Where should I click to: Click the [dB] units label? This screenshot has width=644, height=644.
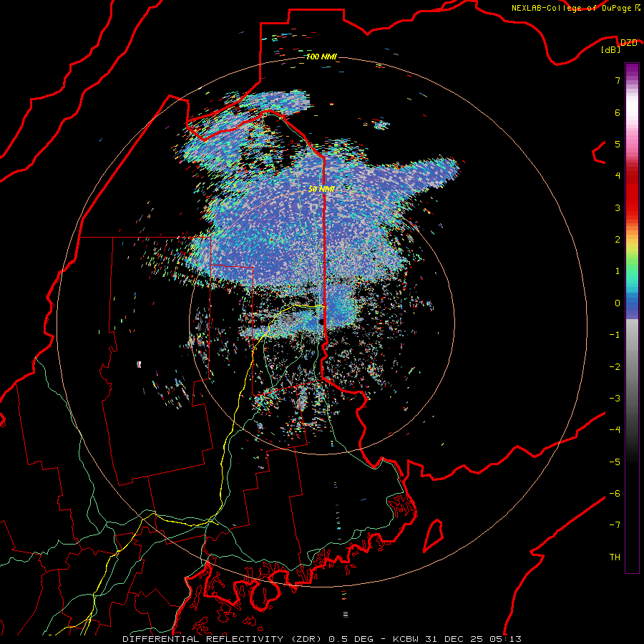(x=611, y=50)
